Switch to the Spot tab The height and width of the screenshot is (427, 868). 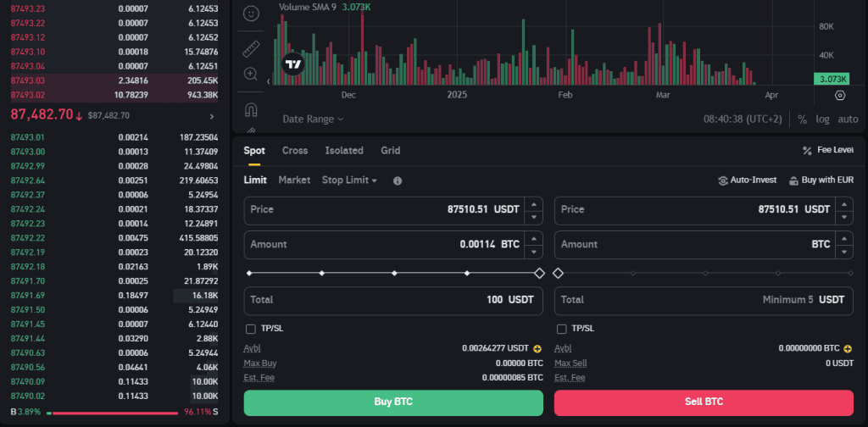(254, 151)
